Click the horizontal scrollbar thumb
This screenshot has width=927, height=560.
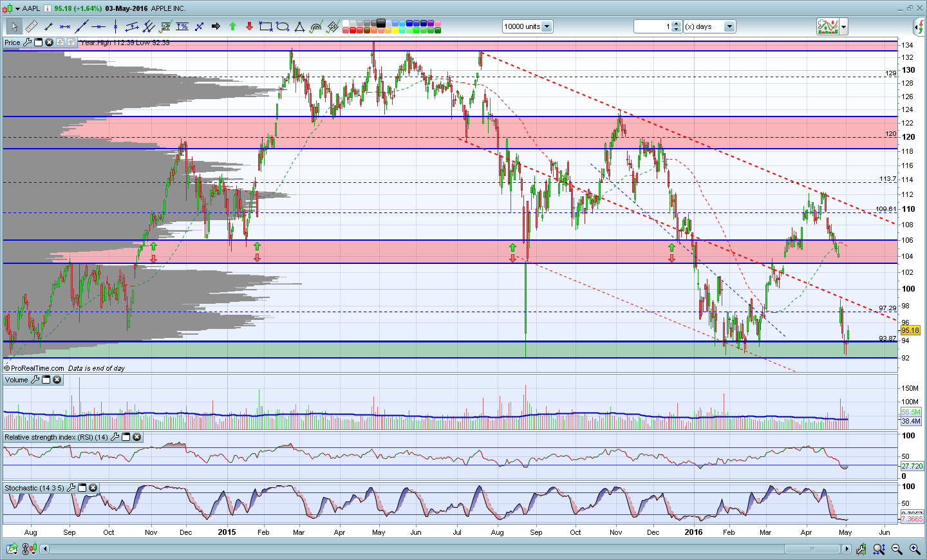click(x=812, y=549)
